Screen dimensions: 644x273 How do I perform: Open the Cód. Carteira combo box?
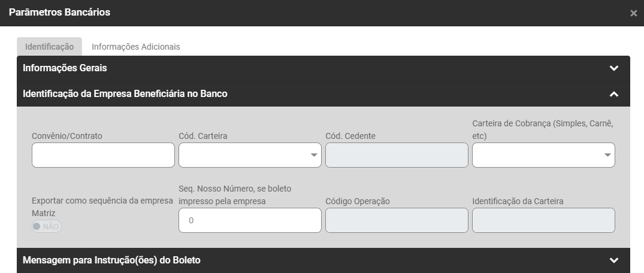click(243, 155)
